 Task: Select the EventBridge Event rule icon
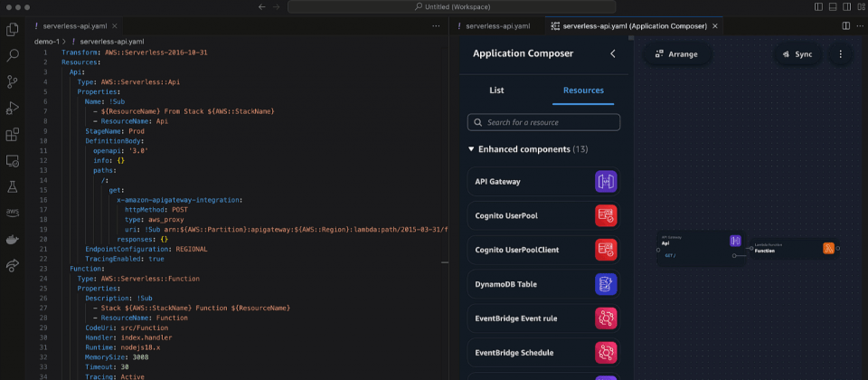pyautogui.click(x=606, y=318)
